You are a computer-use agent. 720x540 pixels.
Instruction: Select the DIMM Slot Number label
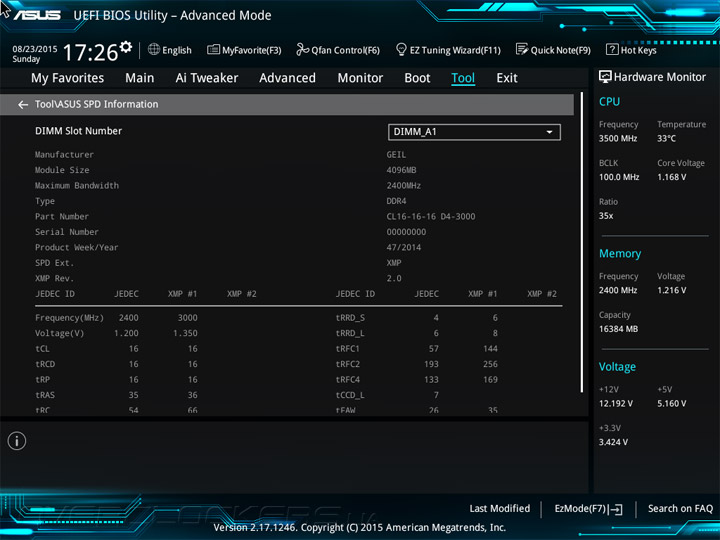79,131
